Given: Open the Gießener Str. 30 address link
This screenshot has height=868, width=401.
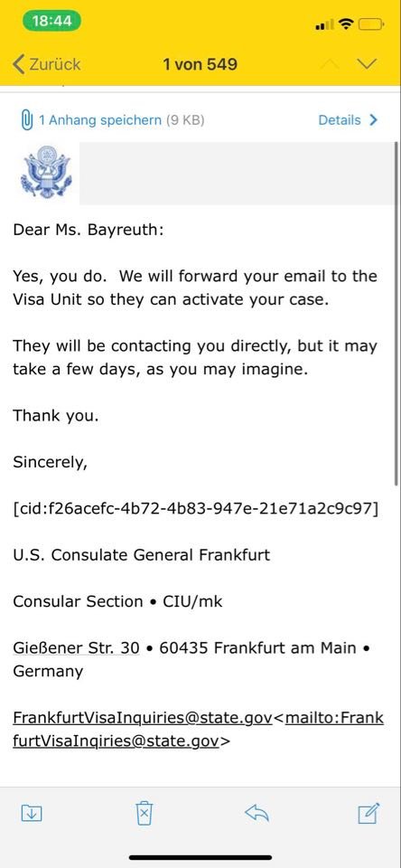Looking at the screenshot, I should click(x=77, y=647).
